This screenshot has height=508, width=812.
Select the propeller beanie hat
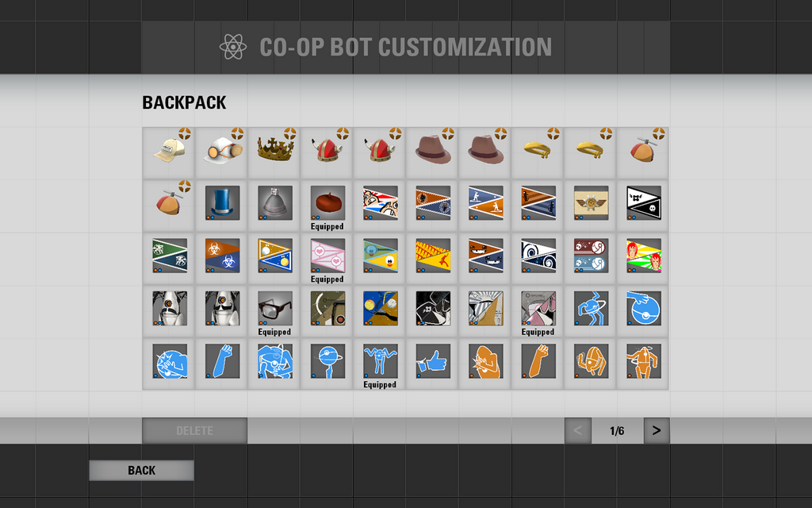point(642,152)
